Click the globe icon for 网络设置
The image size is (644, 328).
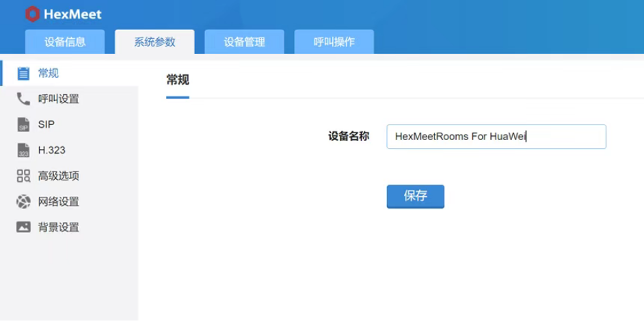pos(23,202)
